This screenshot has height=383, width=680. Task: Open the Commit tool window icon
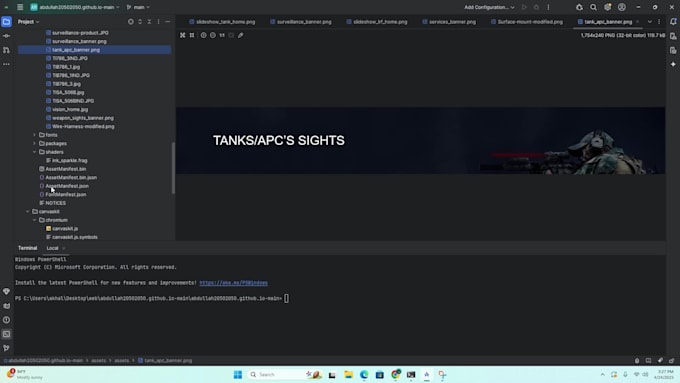click(7, 36)
